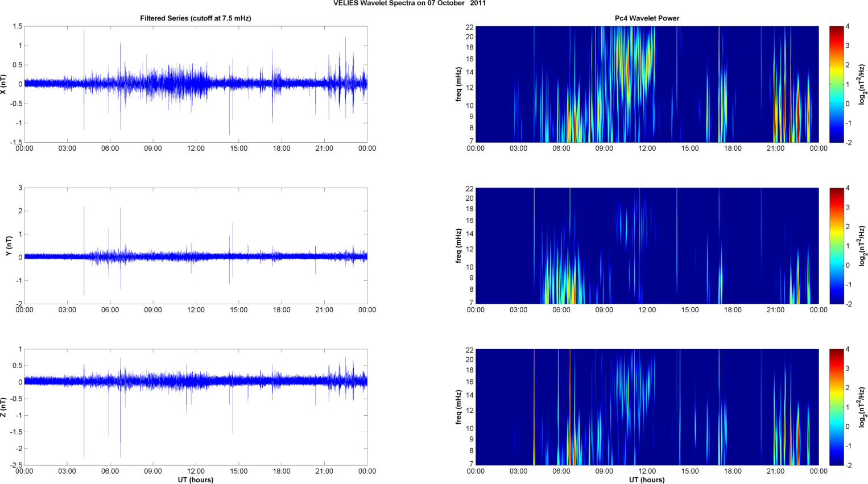Click the 'X (nT)' axis label

[x=3, y=84]
